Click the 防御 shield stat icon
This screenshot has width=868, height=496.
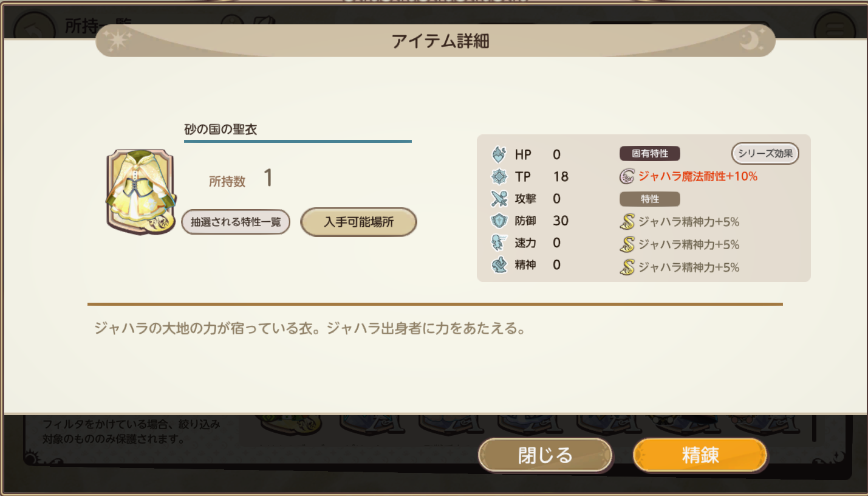click(499, 221)
